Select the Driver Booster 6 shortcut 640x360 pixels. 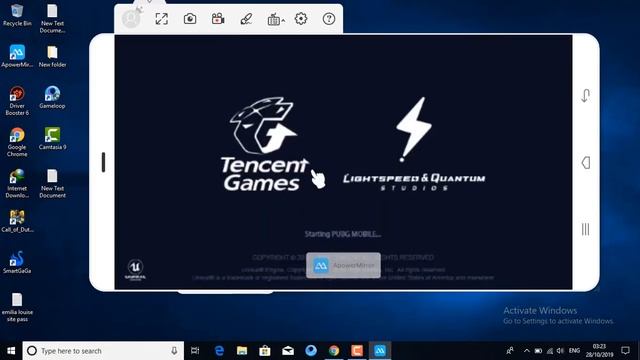pos(17,101)
